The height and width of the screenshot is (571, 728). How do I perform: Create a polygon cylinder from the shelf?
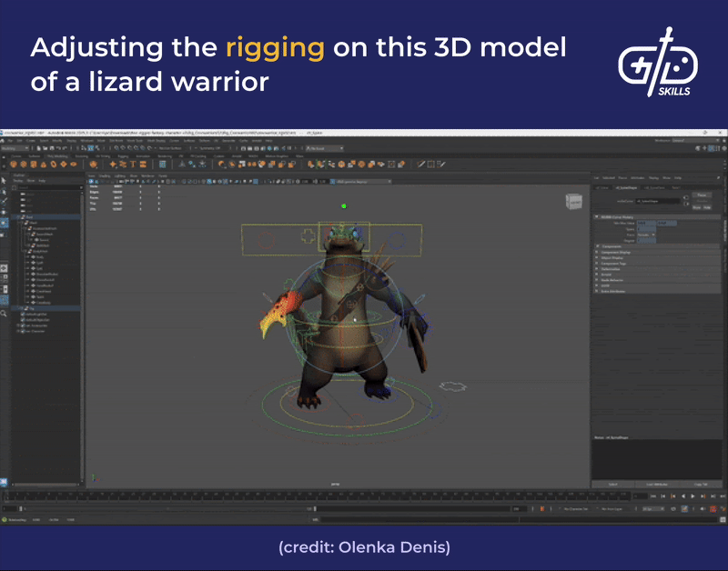click(x=34, y=165)
